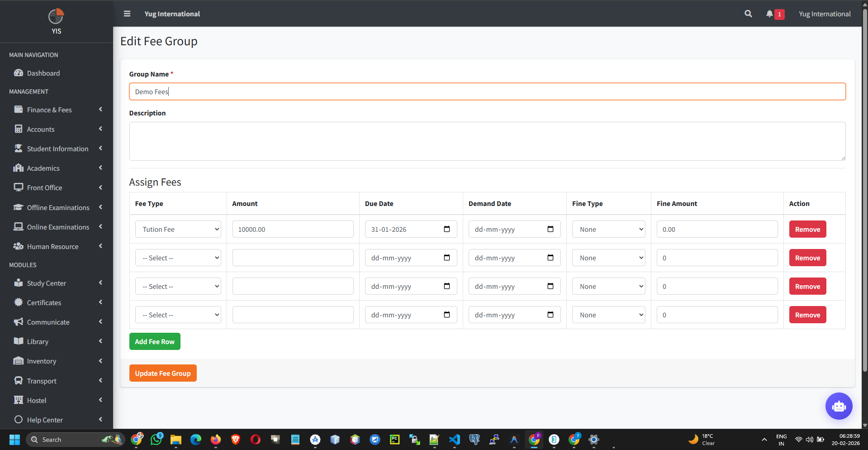This screenshot has height=450, width=868.
Task: Click the Human Resource people icon
Action: [x=19, y=246]
